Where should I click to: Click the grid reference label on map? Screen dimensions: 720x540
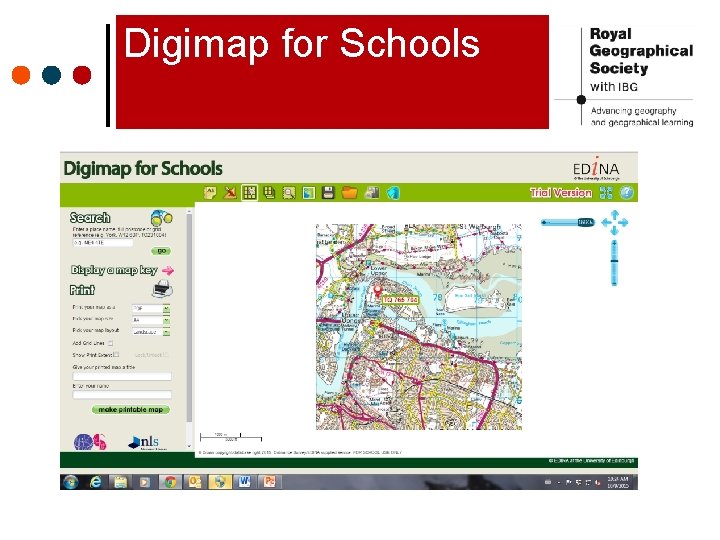tap(400, 300)
